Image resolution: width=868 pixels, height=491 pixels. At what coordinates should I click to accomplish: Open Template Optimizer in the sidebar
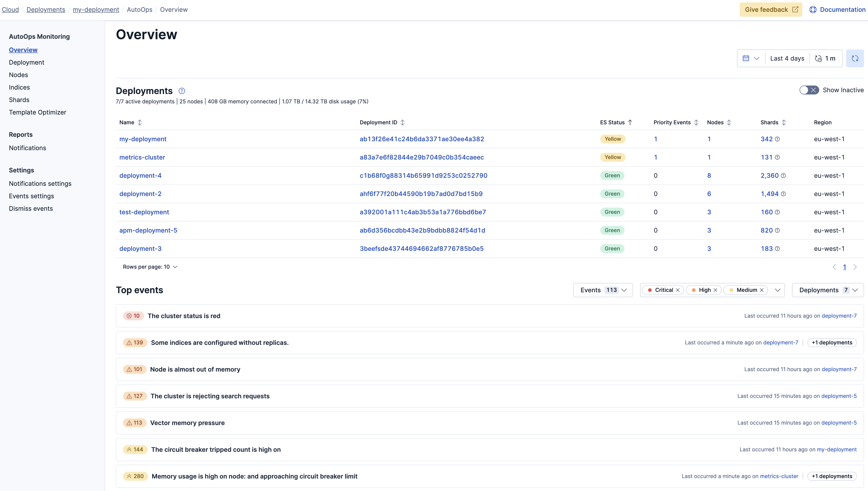point(37,112)
